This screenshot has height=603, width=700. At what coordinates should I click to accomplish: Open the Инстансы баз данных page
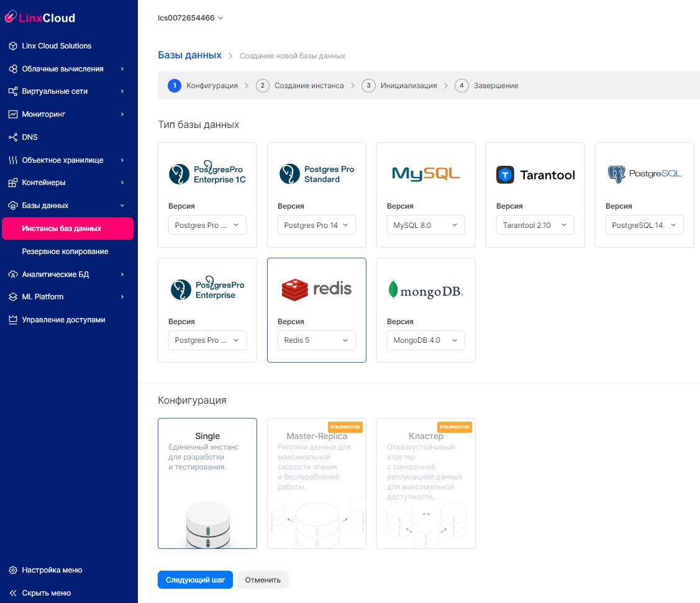pyautogui.click(x=68, y=229)
